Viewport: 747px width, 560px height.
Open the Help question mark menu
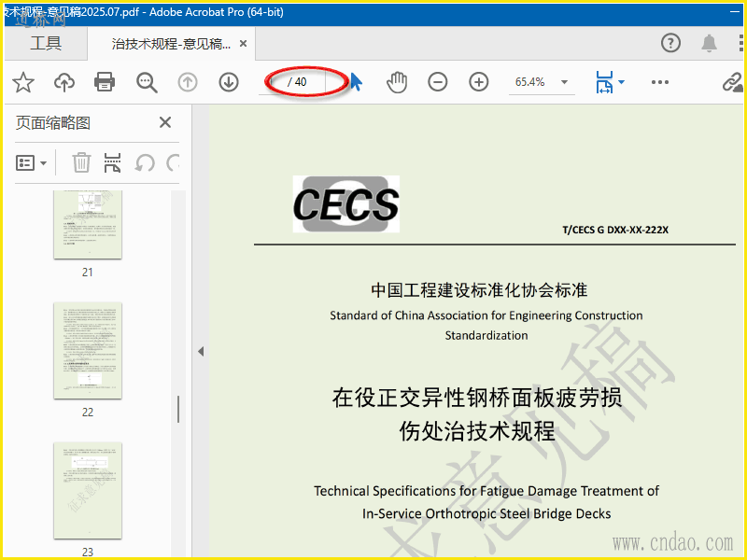(670, 43)
